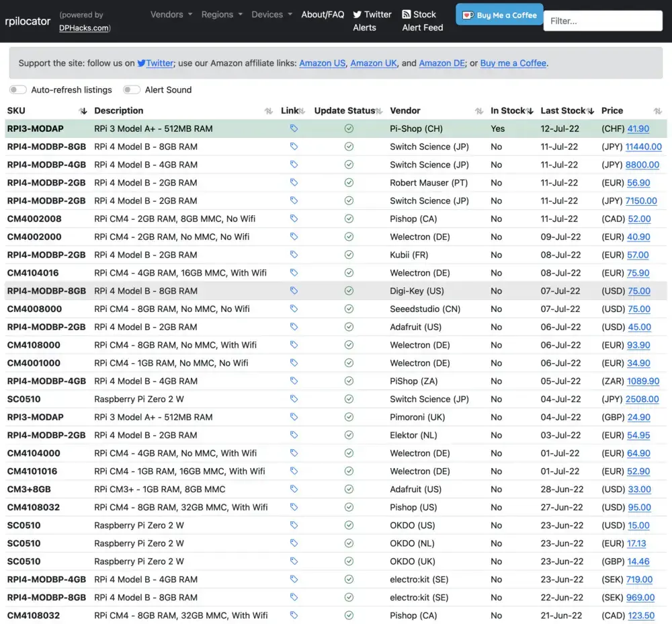The width and height of the screenshot is (672, 624).
Task: Open Buy me a Coffee banner link
Action: click(513, 63)
